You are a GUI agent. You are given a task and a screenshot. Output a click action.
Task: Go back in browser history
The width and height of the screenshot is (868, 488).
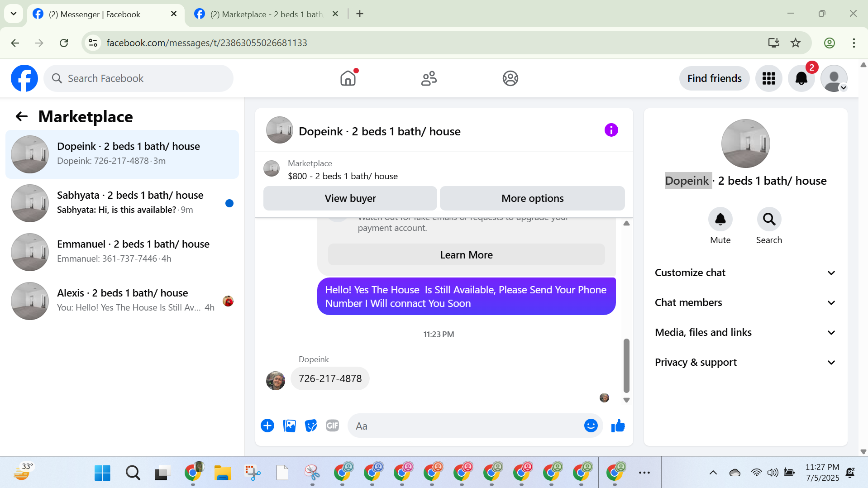click(x=15, y=43)
